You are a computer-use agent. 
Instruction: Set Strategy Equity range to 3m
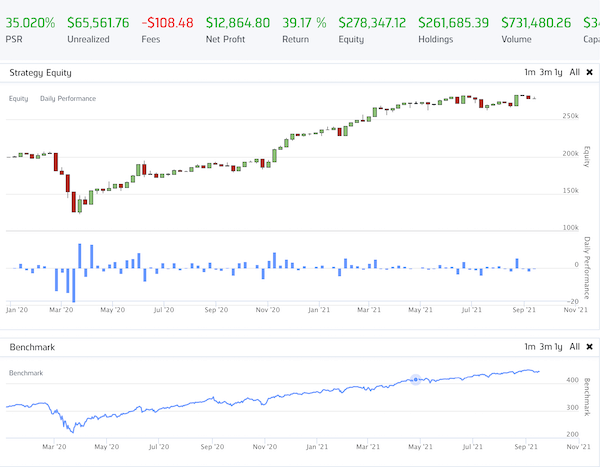pyautogui.click(x=545, y=73)
